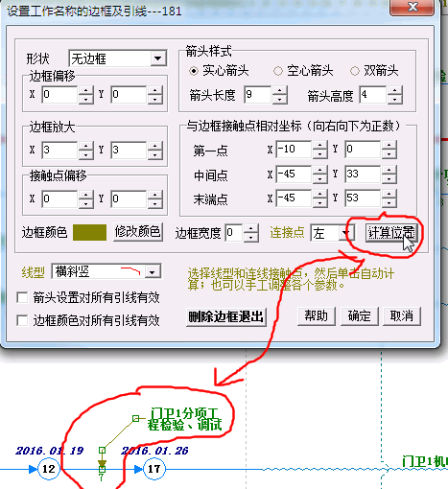Decrease 箭头高度 with down spinner
Viewport: 448px width, 489px height.
395,100
